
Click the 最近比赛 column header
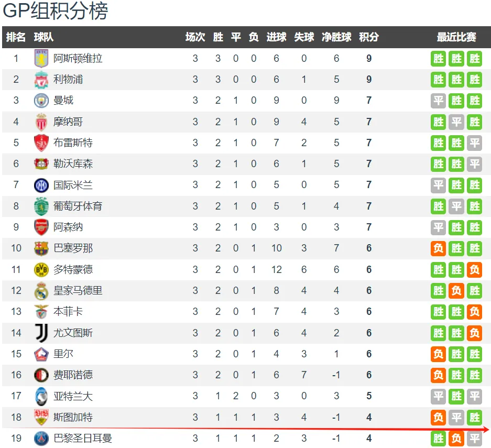point(456,37)
